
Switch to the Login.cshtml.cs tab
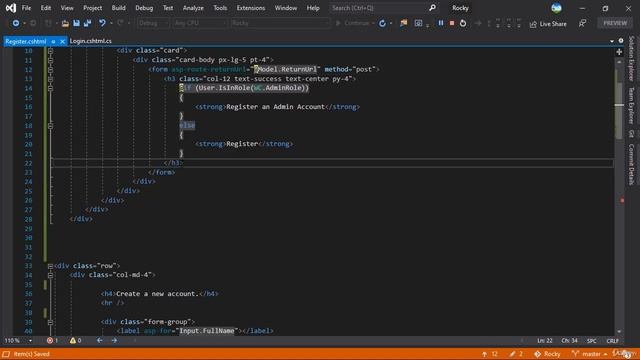(91, 41)
